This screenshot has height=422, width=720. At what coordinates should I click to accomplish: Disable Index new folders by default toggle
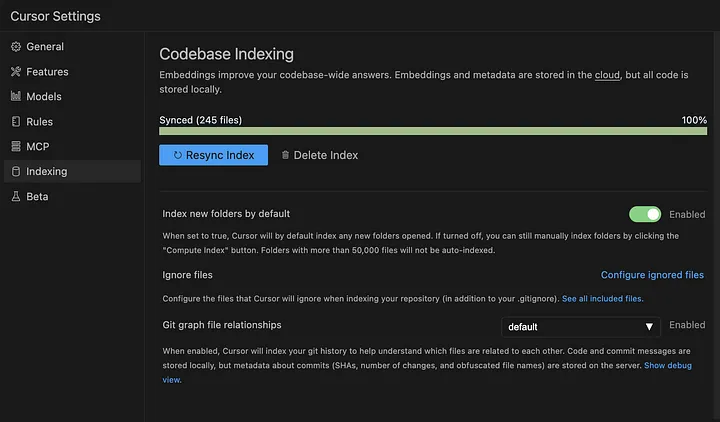pos(645,214)
